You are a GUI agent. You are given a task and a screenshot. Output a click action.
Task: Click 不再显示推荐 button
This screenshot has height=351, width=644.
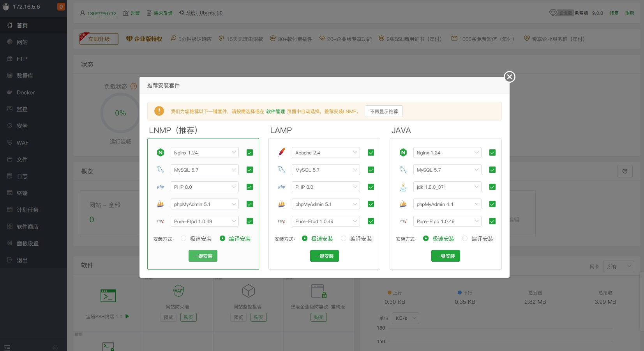coord(384,111)
